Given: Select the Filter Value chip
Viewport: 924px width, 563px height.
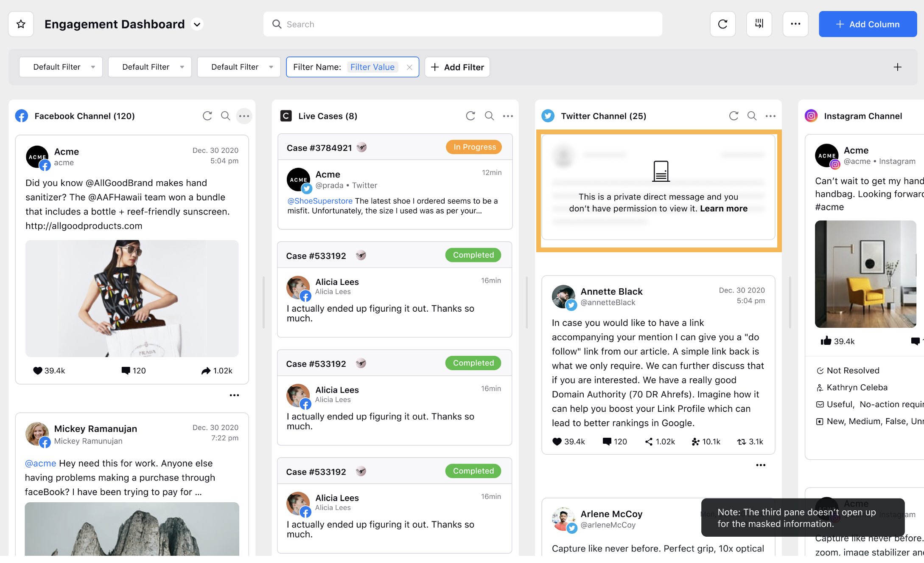Looking at the screenshot, I should pos(372,67).
